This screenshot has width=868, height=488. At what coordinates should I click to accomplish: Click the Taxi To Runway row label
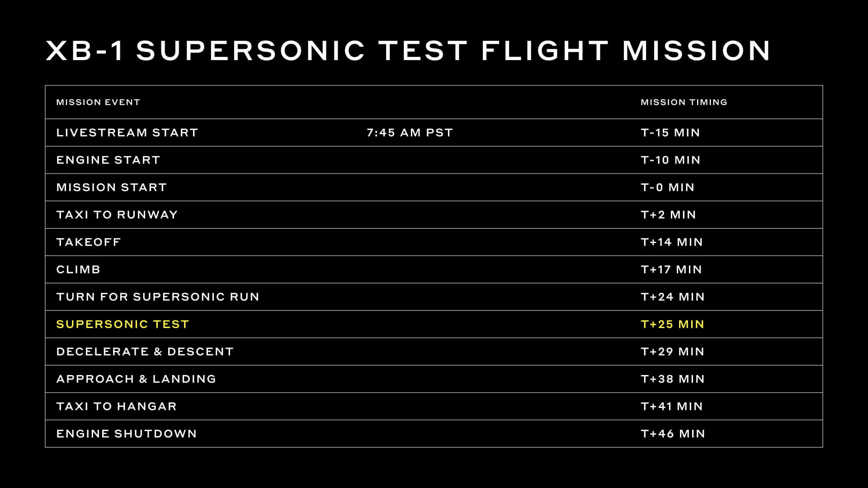(117, 215)
